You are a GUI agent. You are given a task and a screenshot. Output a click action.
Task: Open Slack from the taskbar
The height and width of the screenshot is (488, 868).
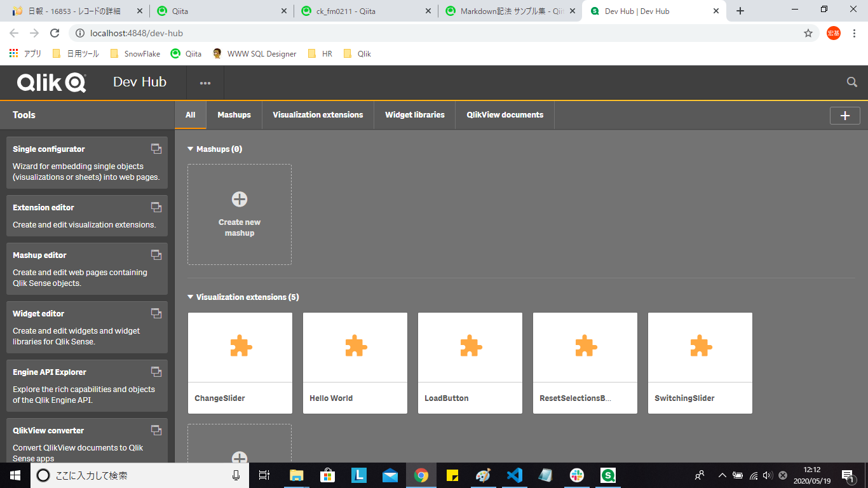point(577,475)
